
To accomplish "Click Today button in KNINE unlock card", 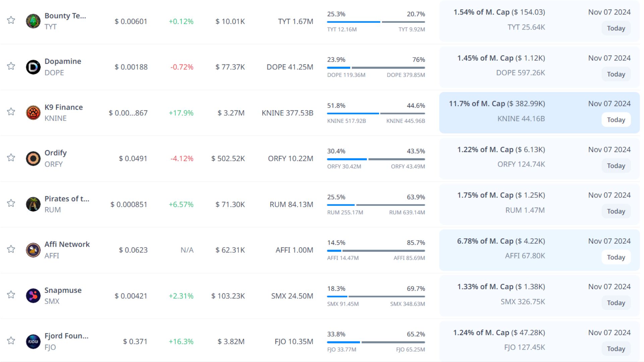I will tap(616, 120).
